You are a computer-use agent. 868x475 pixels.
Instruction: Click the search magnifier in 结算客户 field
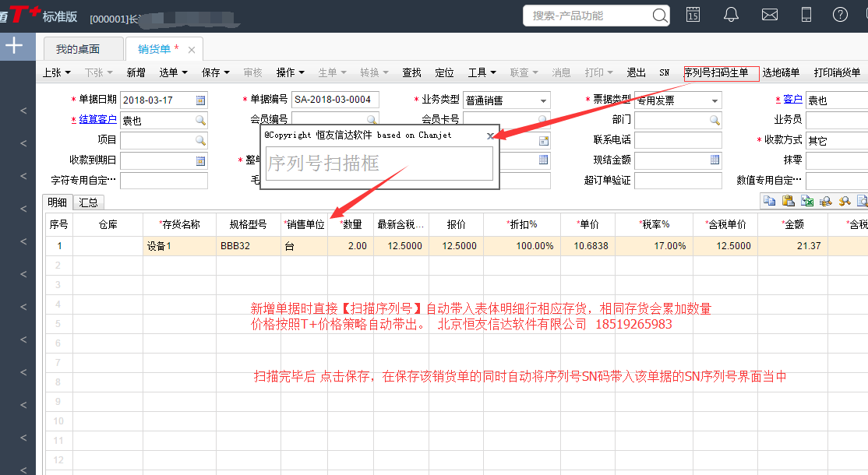point(200,121)
